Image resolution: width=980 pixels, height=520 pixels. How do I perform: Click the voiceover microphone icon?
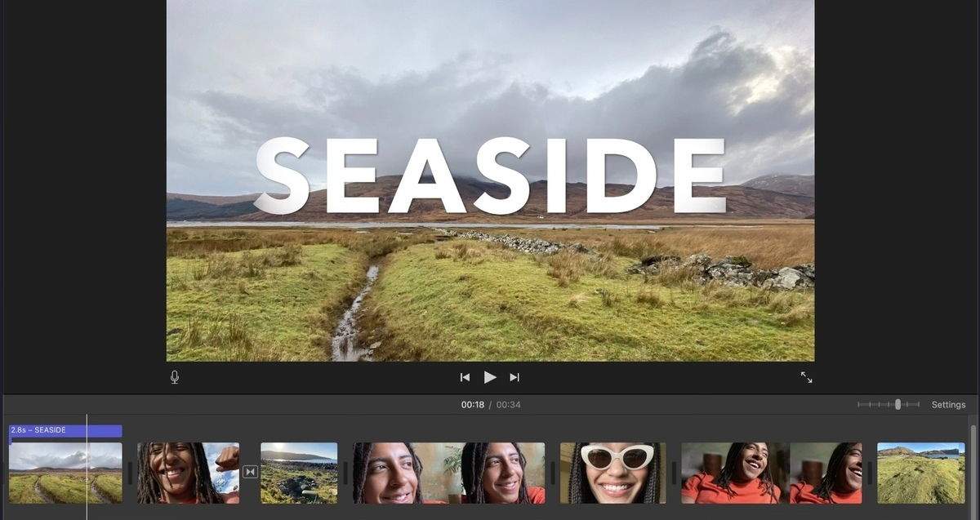pyautogui.click(x=175, y=377)
